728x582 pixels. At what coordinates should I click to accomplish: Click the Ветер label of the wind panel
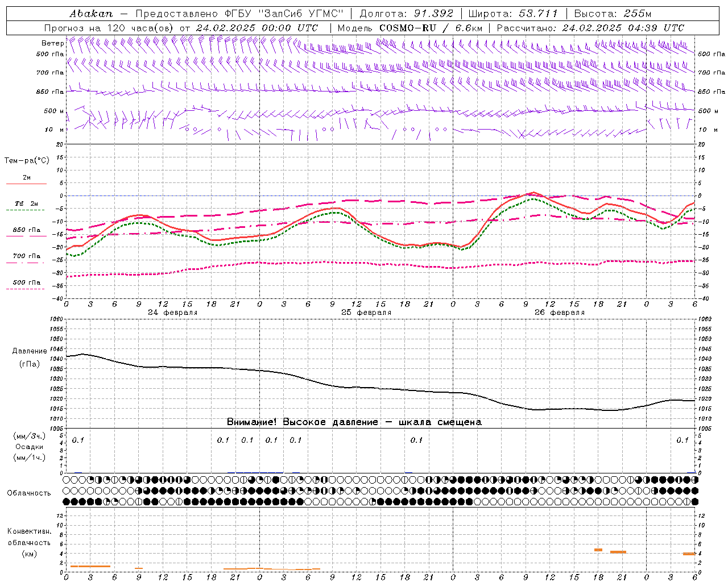tap(52, 43)
